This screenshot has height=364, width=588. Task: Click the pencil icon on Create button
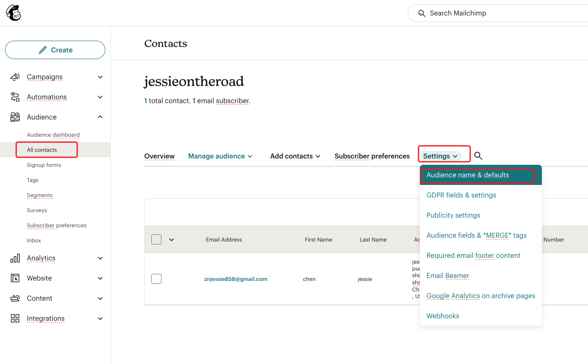42,50
